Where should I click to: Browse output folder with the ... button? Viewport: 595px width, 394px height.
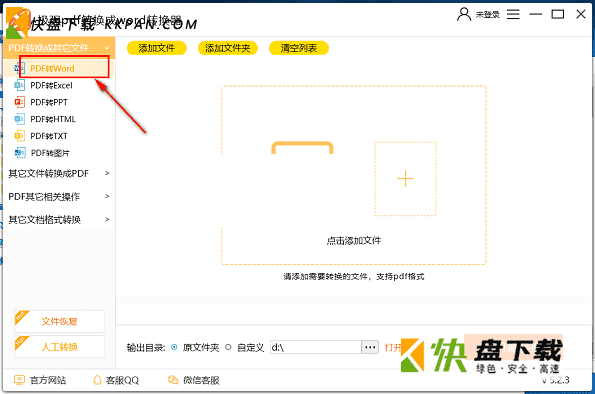click(x=370, y=347)
